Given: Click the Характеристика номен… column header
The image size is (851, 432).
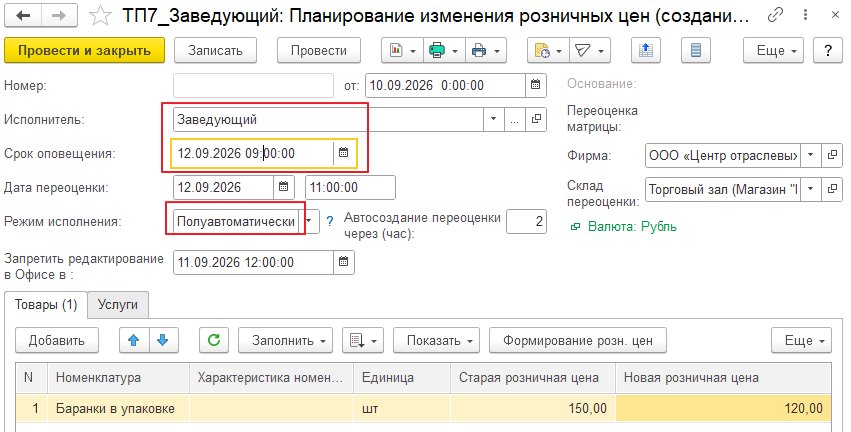Looking at the screenshot, I should (x=271, y=378).
